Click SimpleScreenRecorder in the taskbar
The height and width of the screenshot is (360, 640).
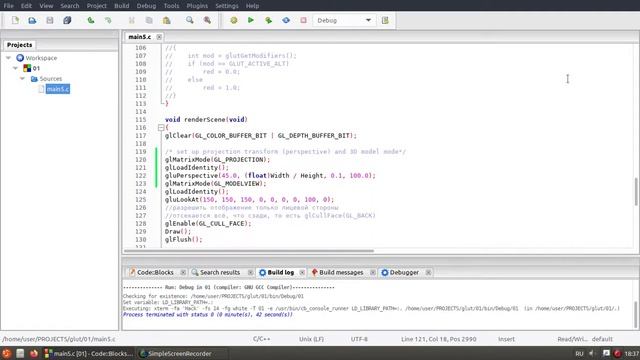(x=176, y=353)
